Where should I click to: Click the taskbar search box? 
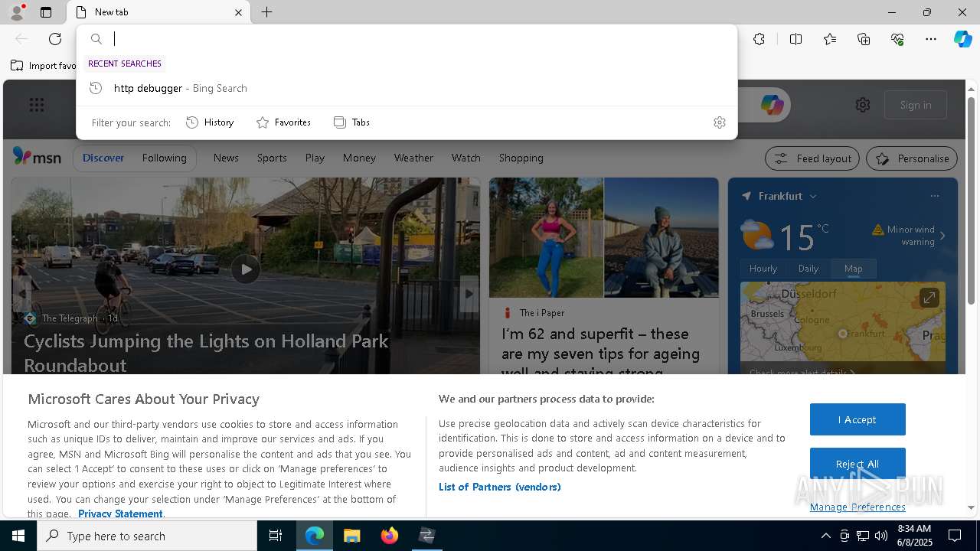click(147, 536)
